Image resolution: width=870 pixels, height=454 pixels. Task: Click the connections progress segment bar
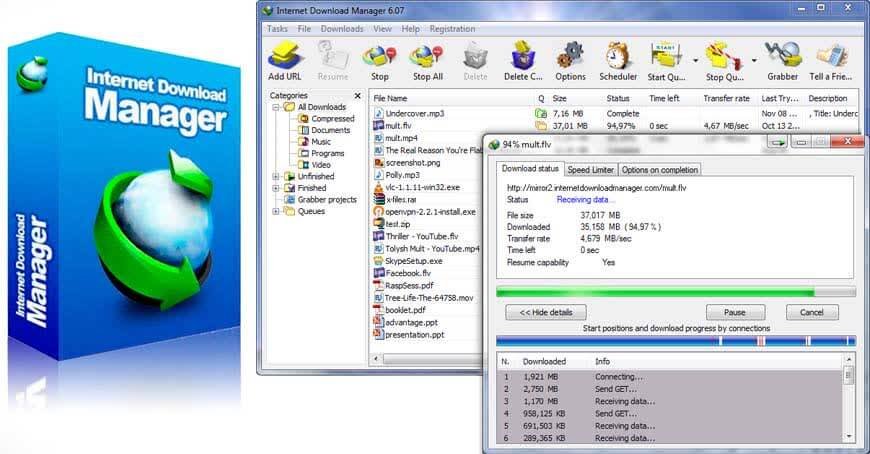coord(676,341)
